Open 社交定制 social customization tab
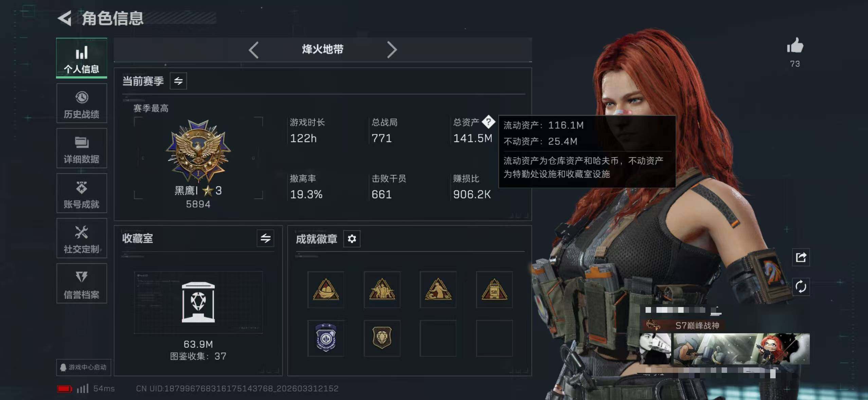Viewport: 868px width, 400px height. click(82, 238)
